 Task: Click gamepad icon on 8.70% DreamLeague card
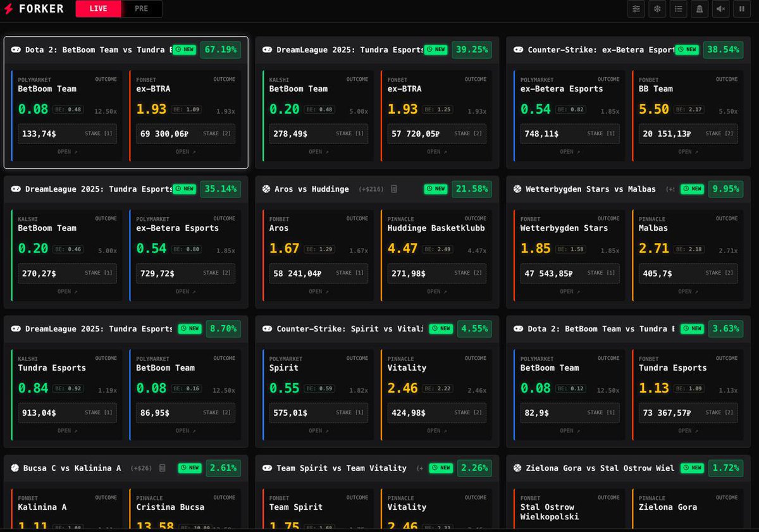(16, 328)
